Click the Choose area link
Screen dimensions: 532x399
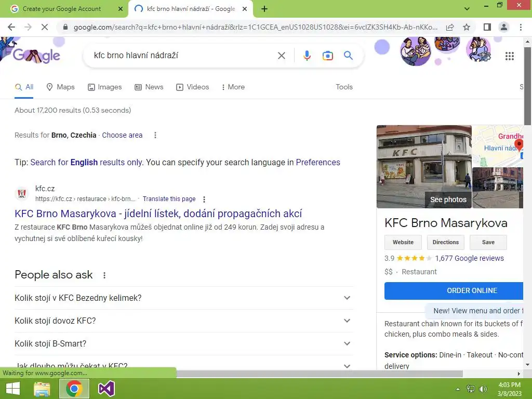[x=122, y=135]
